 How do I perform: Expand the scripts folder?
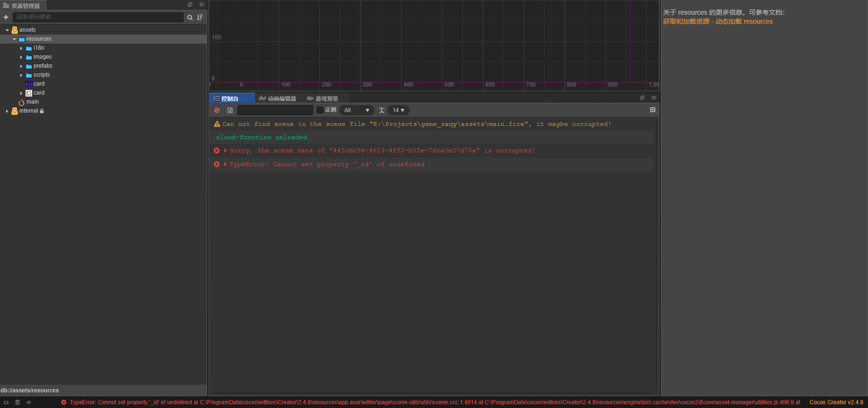click(x=21, y=75)
